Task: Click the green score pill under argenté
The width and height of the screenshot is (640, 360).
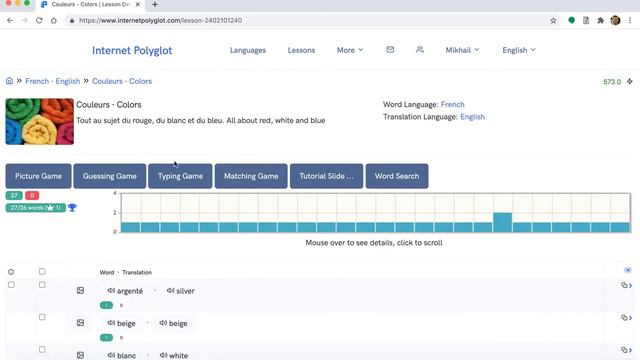Action: [x=106, y=305]
